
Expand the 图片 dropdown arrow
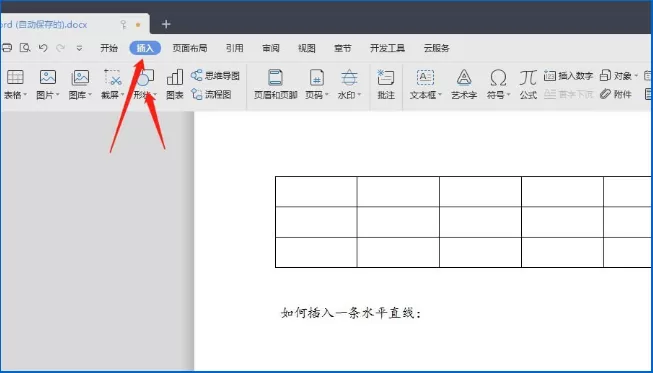click(57, 95)
